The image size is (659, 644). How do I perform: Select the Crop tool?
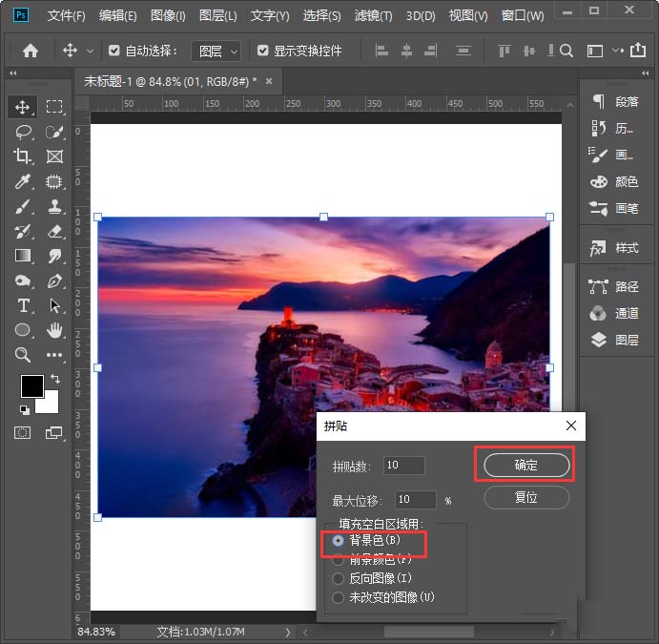pos(22,156)
